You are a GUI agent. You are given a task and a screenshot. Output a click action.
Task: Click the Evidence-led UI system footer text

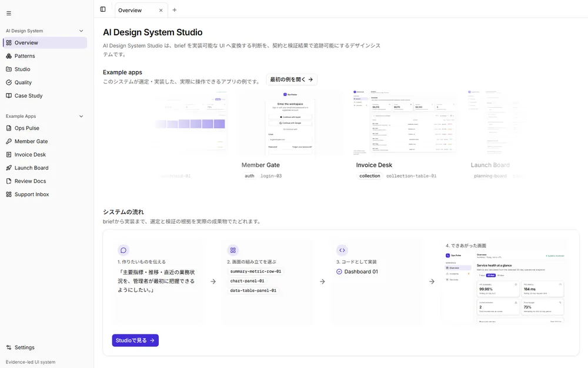point(31,362)
